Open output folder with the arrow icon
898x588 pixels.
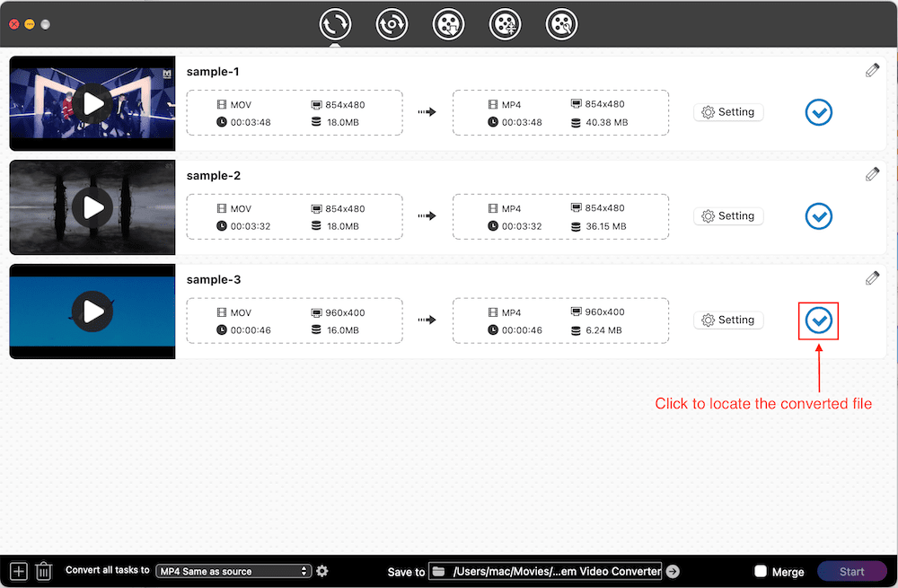click(x=673, y=571)
